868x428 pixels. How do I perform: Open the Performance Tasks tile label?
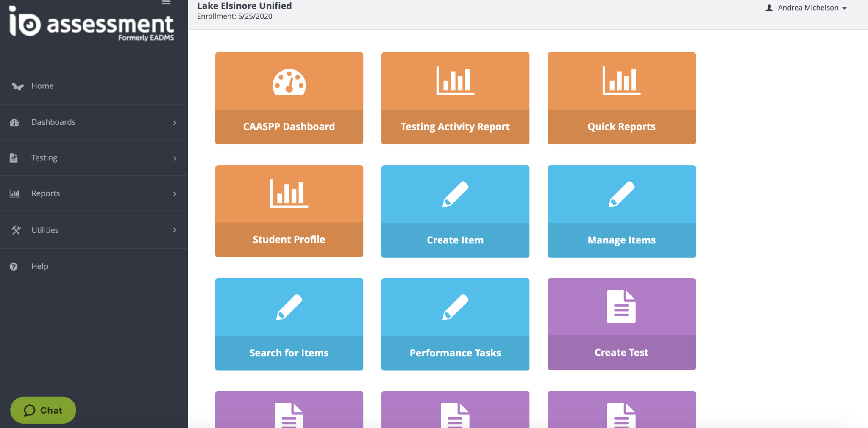(455, 353)
